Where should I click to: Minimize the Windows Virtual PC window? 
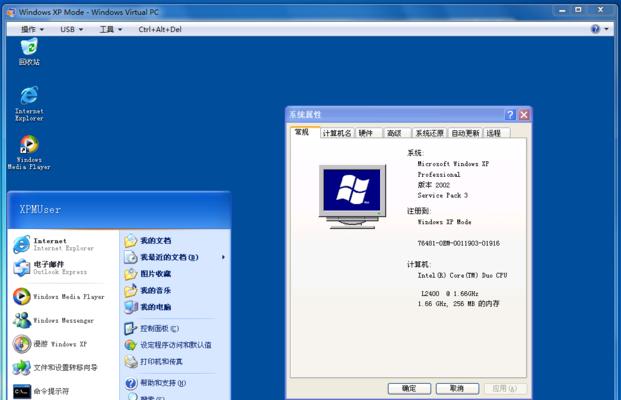(x=562, y=10)
